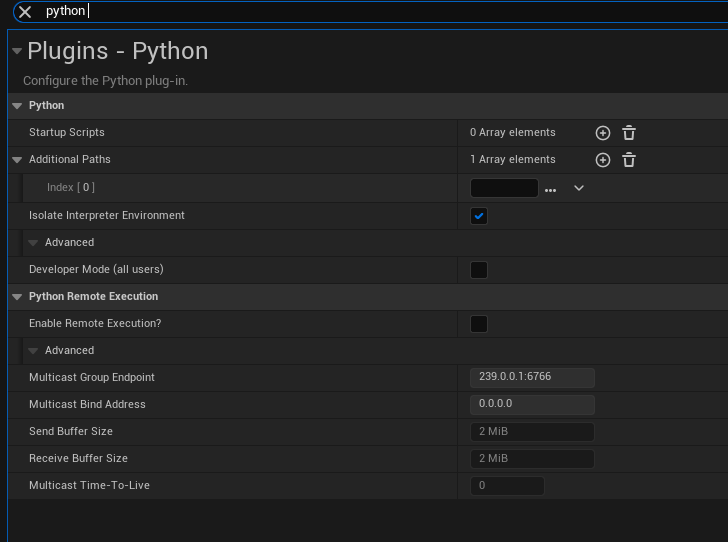
Task: Enable Developer Mode (all users)
Action: 479,270
